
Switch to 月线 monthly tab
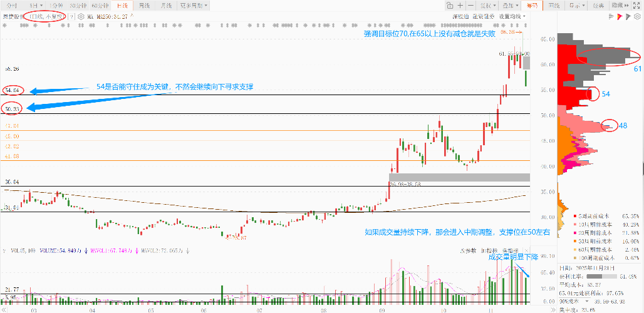click(166, 6)
